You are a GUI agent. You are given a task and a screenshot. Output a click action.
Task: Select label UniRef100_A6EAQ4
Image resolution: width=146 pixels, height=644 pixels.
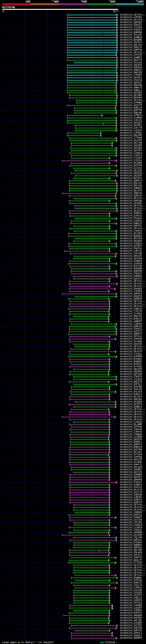click(x=131, y=615)
